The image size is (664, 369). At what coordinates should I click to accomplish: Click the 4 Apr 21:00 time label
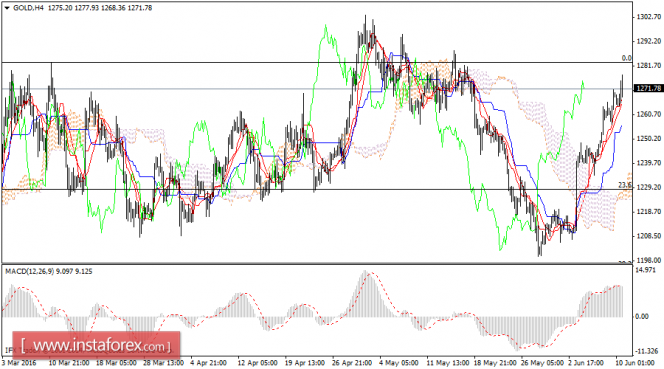point(208,363)
